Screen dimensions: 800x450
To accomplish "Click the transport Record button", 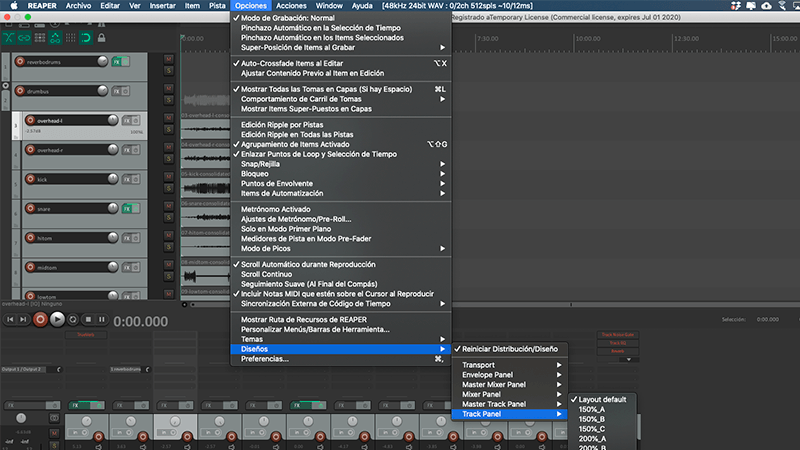I will click(41, 319).
